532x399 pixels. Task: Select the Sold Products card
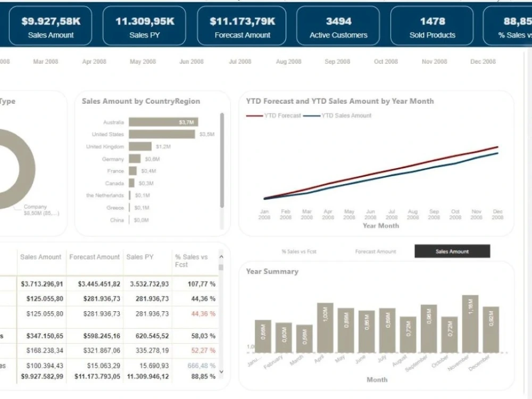(x=433, y=24)
